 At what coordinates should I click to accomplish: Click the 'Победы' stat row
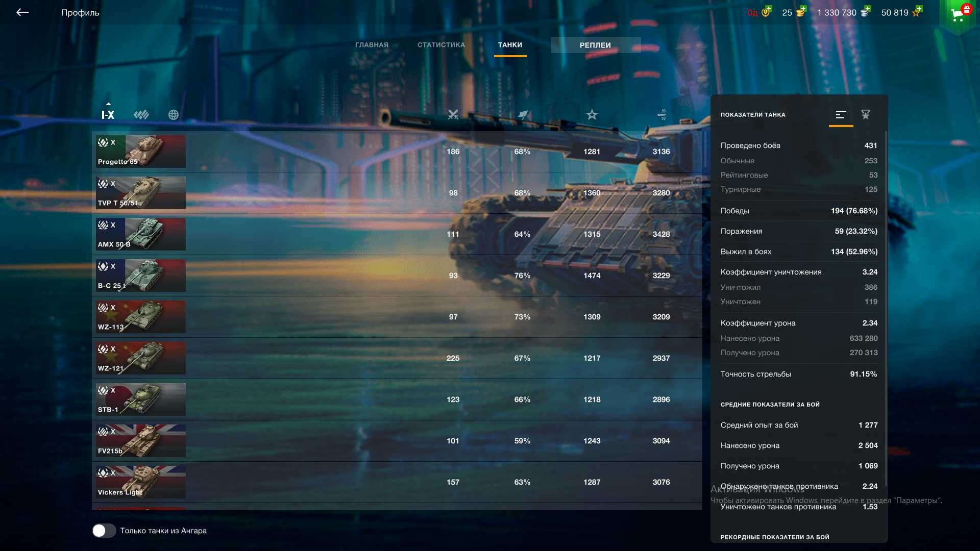coord(799,211)
